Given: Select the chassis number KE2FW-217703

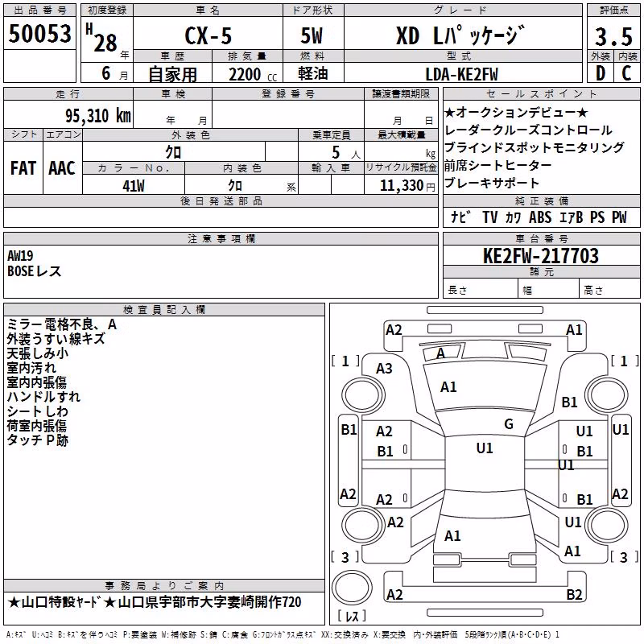Looking at the screenshot, I should (x=541, y=256).
